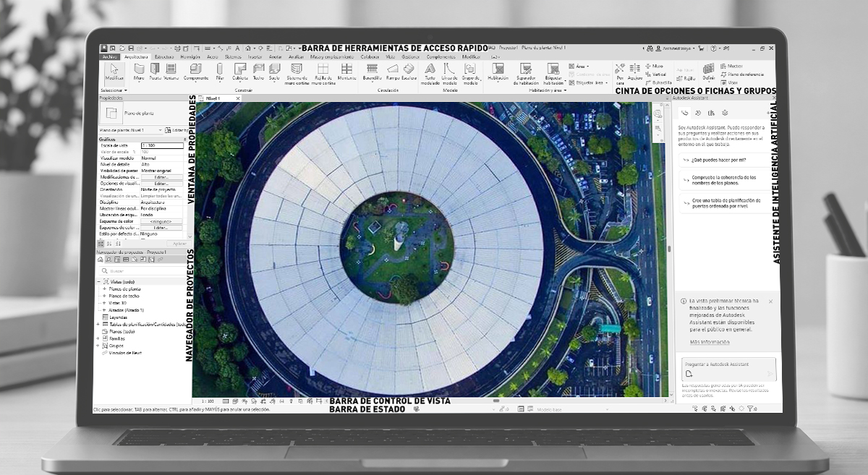Switch to the Anotar ribbon tab
Screen dimensions: 868x475
point(276,56)
